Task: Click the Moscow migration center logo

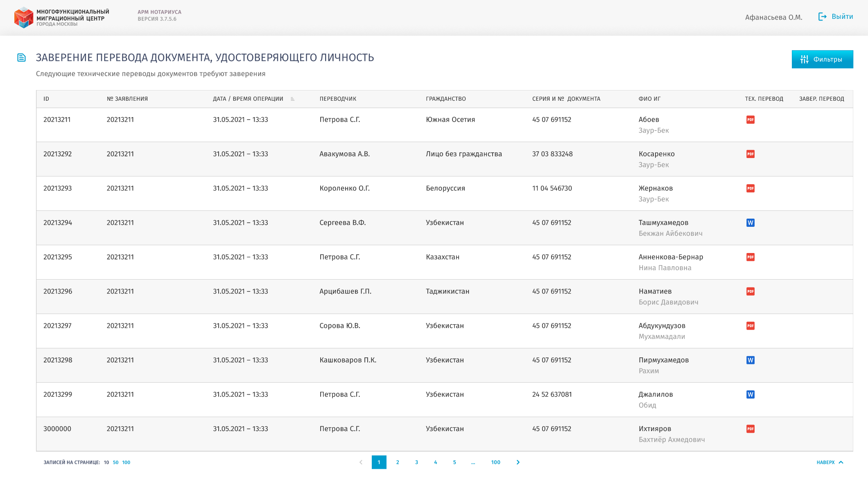Action: click(24, 17)
